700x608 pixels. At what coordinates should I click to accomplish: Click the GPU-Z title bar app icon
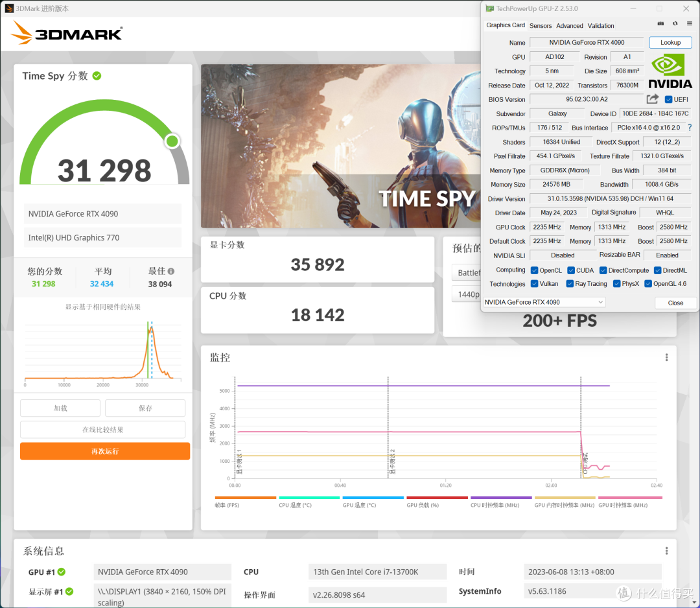490,8
